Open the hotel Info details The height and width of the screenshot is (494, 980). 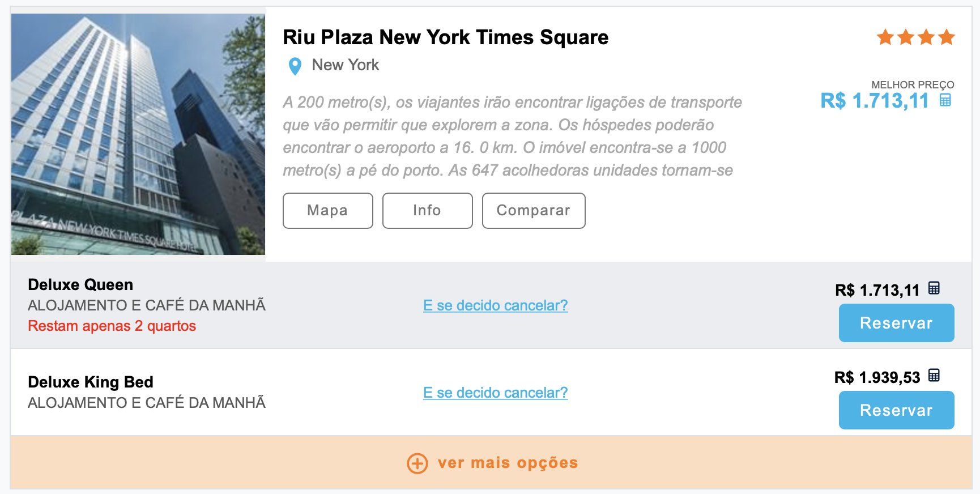[427, 211]
